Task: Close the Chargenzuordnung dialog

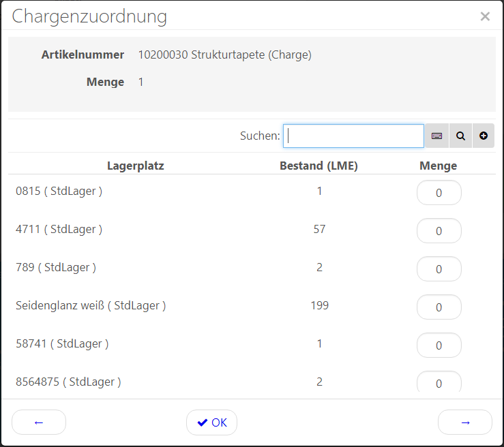Action: 485,16
